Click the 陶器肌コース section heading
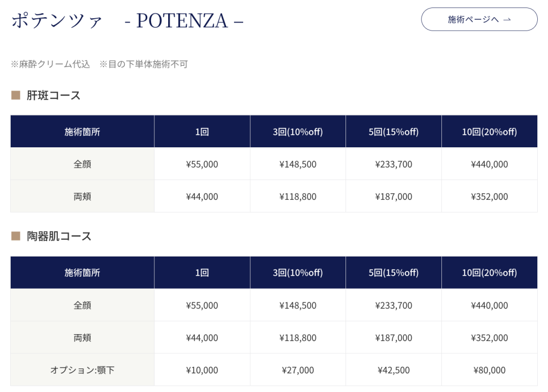This screenshot has height=392, width=548. click(59, 236)
